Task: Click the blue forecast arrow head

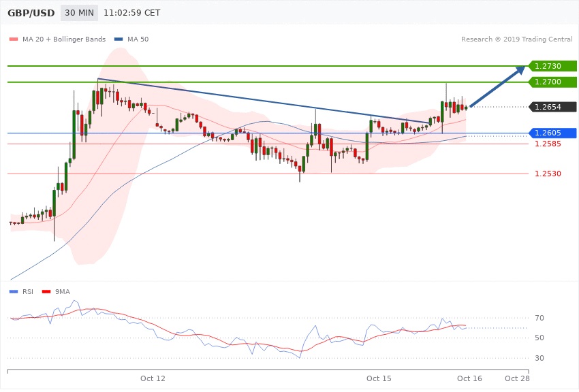Action: (521, 69)
